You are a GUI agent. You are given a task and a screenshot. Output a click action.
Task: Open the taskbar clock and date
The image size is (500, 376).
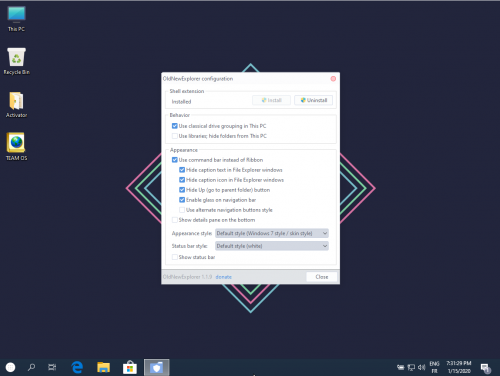(x=459, y=367)
